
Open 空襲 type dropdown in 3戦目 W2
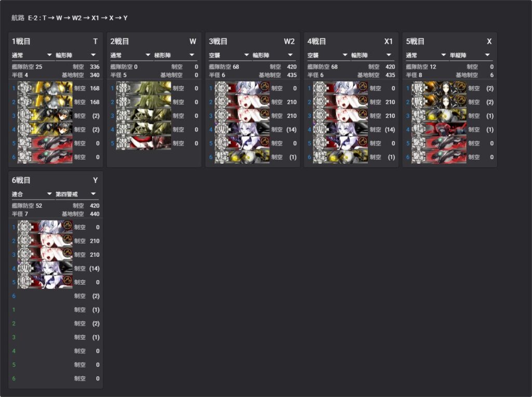229,55
